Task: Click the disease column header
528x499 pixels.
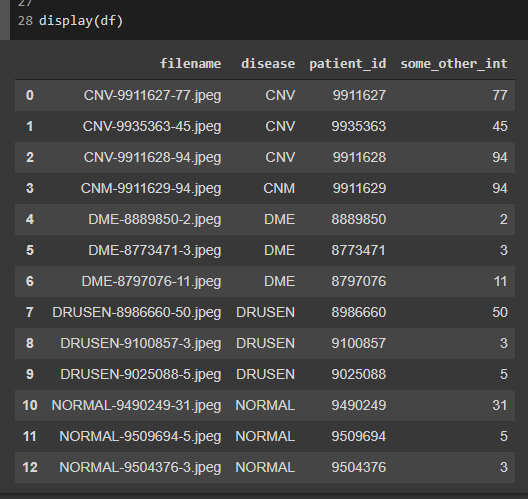Action: (268, 64)
